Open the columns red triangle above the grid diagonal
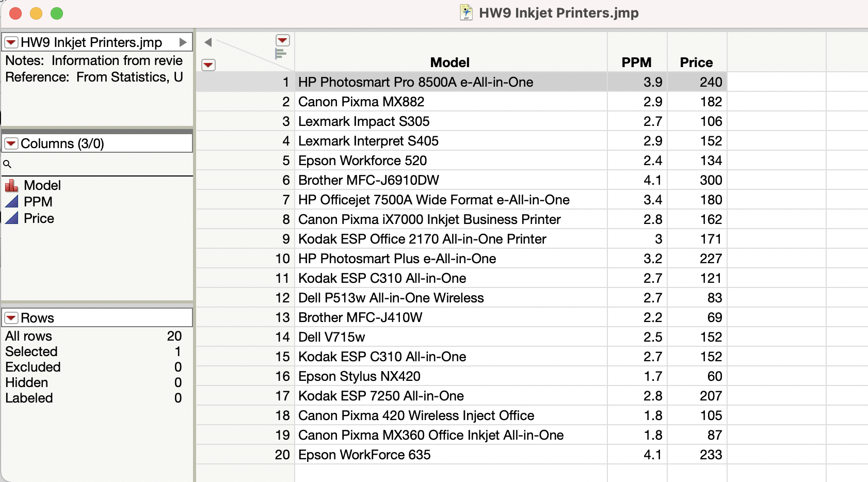The image size is (868, 482). (283, 40)
